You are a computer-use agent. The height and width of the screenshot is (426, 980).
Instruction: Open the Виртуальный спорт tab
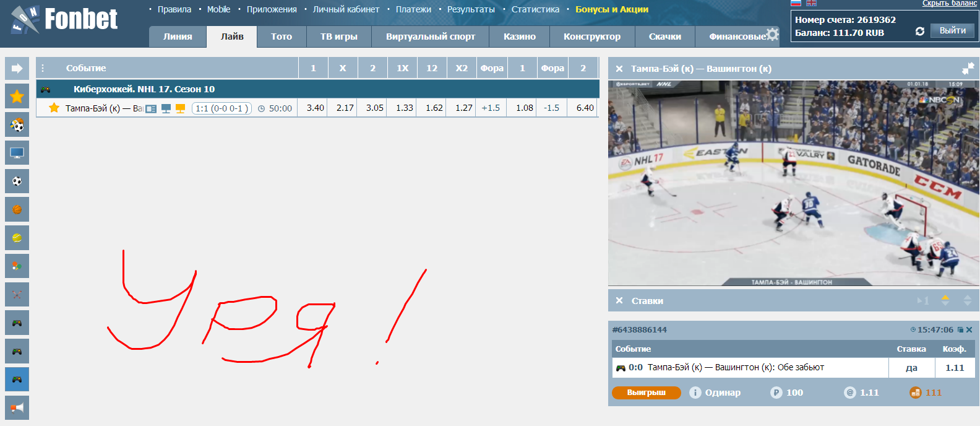(x=431, y=37)
